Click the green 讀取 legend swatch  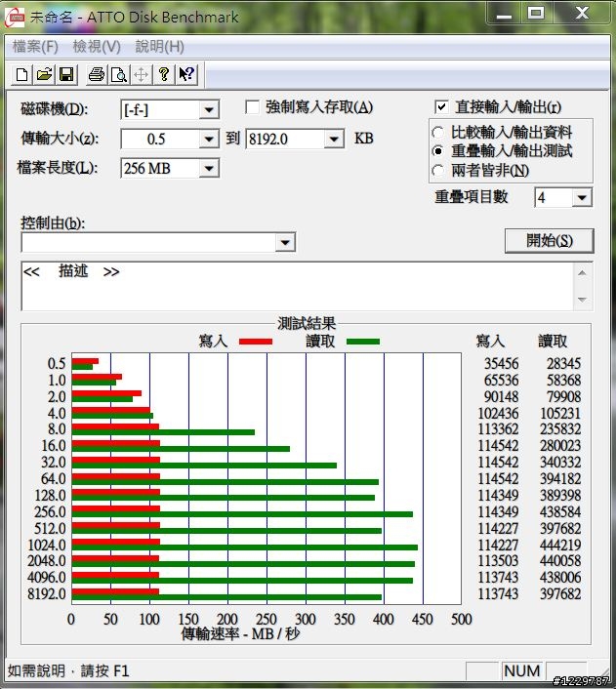(x=363, y=342)
